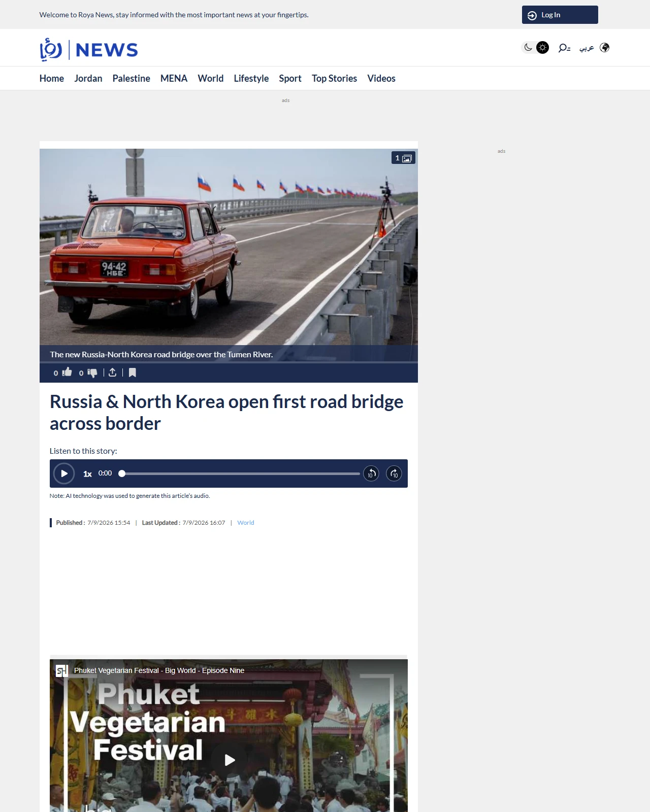The width and height of the screenshot is (650, 812).
Task: Click the audio time 0:00 readout
Action: (x=105, y=473)
